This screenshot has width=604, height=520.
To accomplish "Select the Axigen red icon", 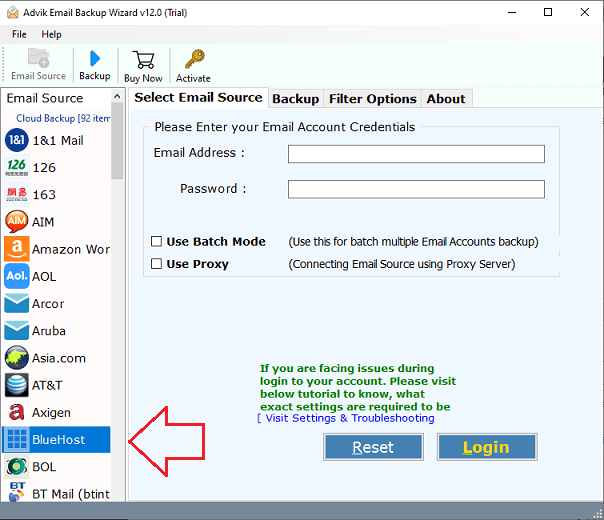I will click(x=17, y=412).
